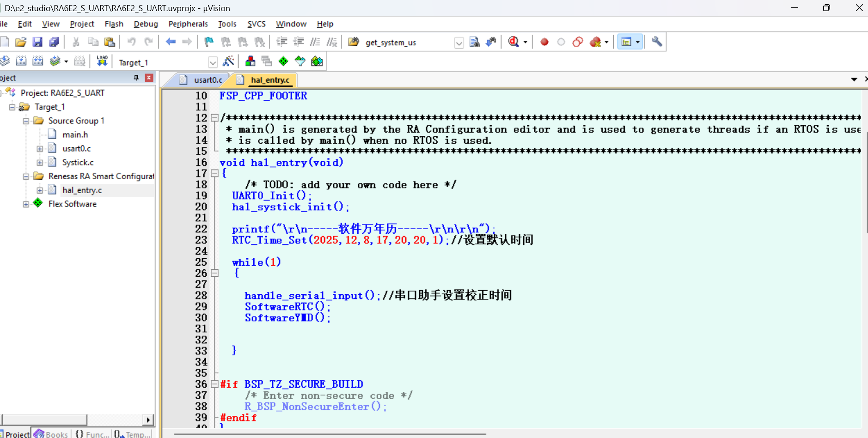Expand the Systick.c tree node
This screenshot has height=438, width=868.
pos(40,163)
